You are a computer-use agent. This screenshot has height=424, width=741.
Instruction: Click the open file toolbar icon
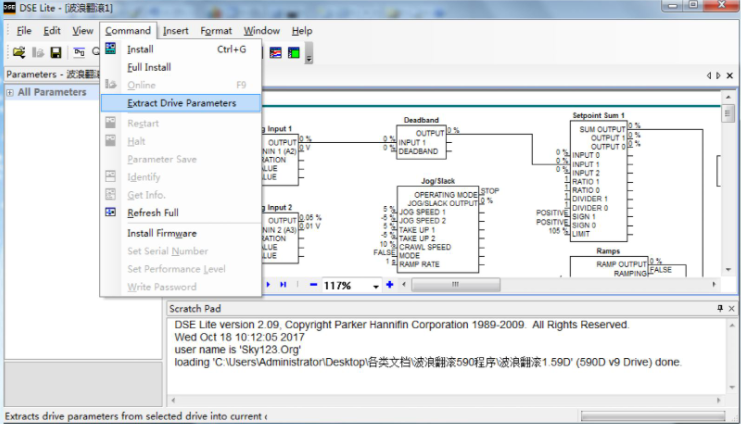(19, 52)
